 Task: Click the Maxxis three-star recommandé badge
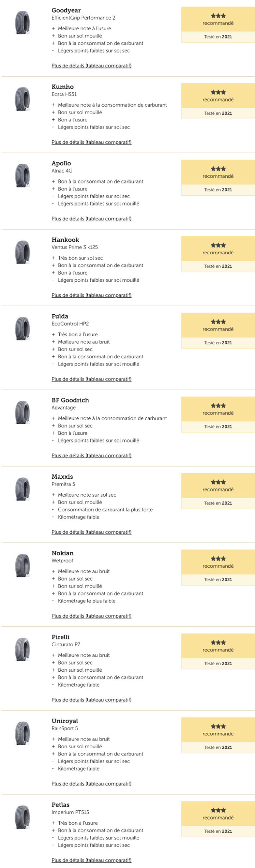click(x=218, y=486)
